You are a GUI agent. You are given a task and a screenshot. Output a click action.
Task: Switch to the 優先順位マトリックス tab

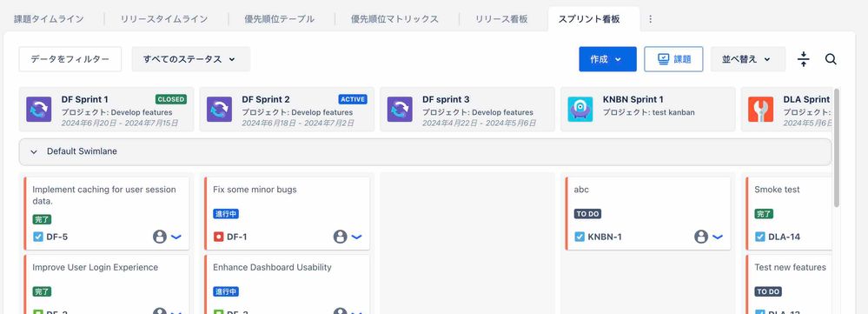click(x=394, y=19)
